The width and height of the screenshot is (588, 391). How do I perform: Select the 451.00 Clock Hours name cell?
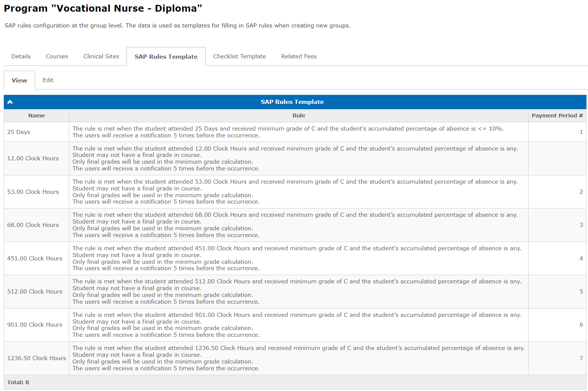pyautogui.click(x=37, y=259)
